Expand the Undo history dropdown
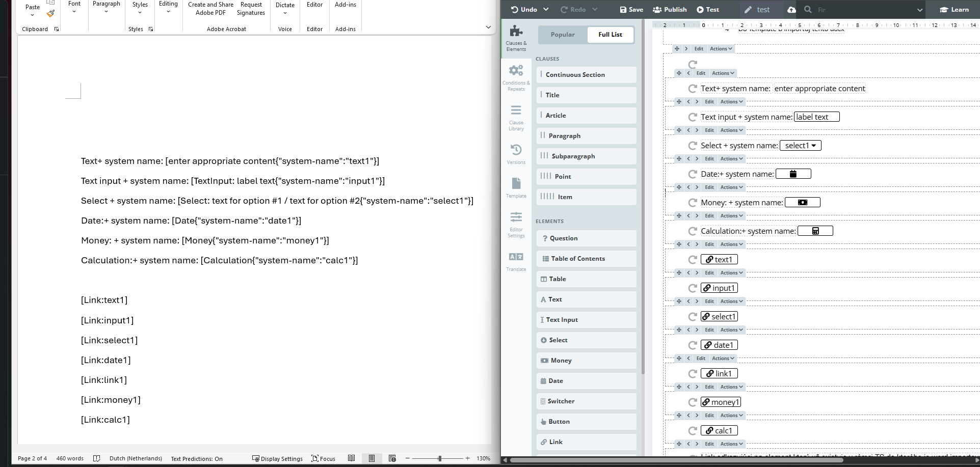 tap(546, 10)
